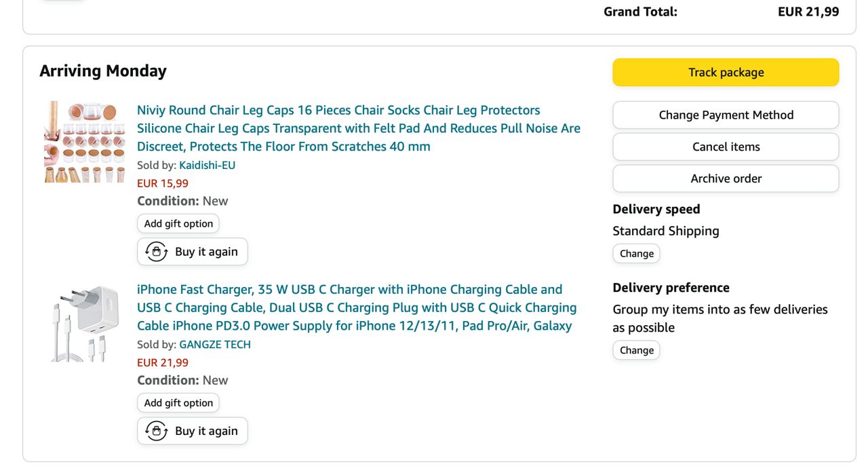Visit seller GANGZE TECH's page
Image resolution: width=868 pixels, height=475 pixels.
(x=215, y=344)
